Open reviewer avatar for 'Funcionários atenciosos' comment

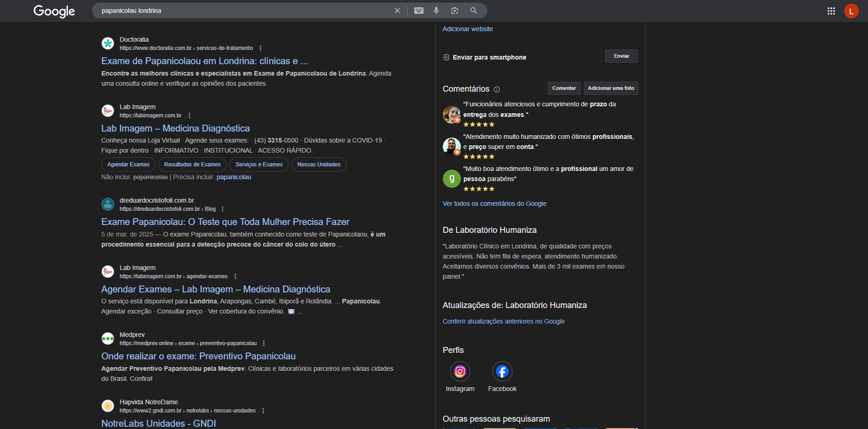point(452,115)
